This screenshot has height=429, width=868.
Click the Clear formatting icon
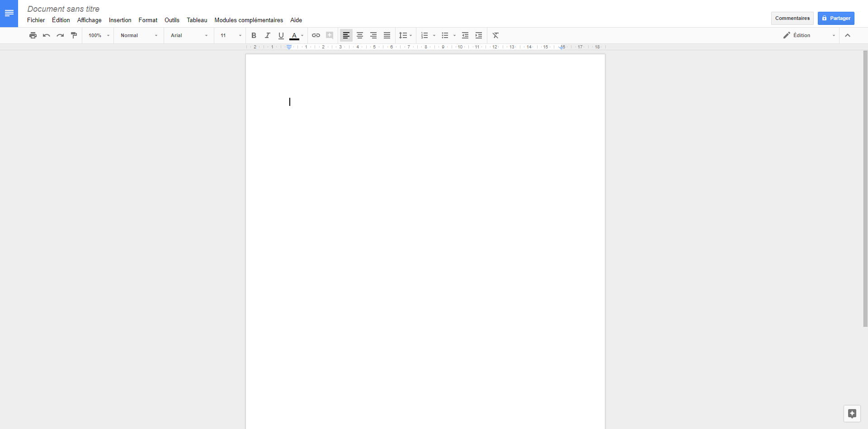[495, 35]
